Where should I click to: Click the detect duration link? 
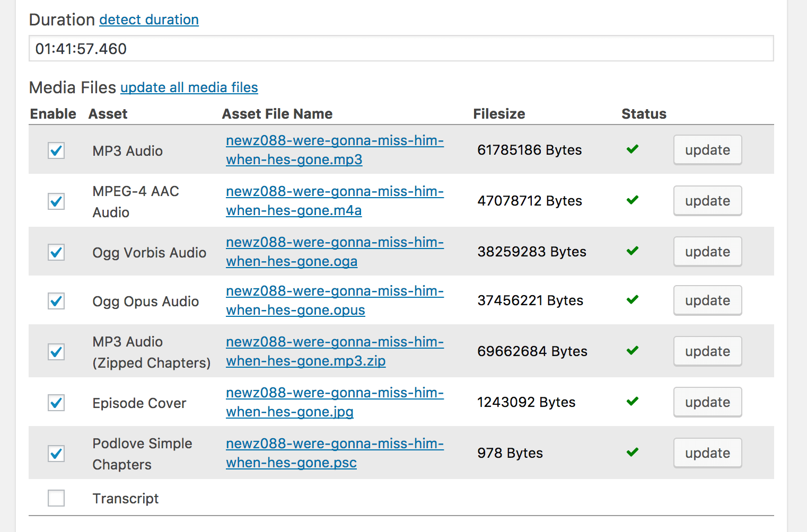click(149, 20)
